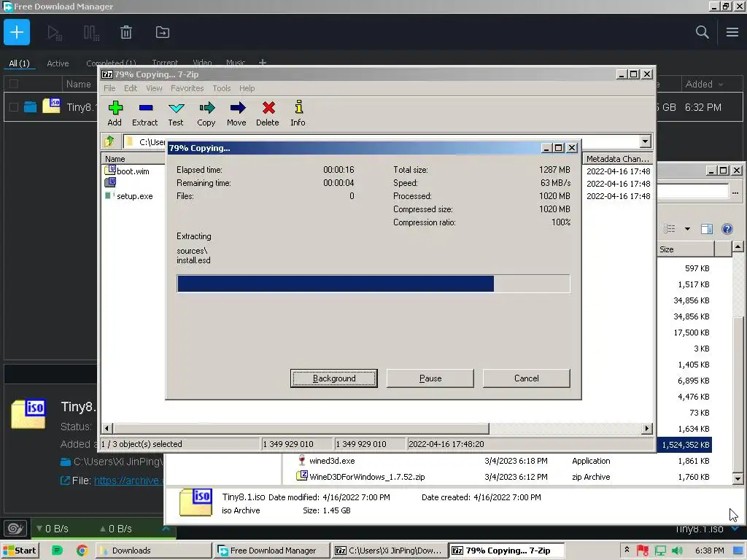Open the 7-Zip Edit menu
The width and height of the screenshot is (747, 560).
[x=131, y=88]
